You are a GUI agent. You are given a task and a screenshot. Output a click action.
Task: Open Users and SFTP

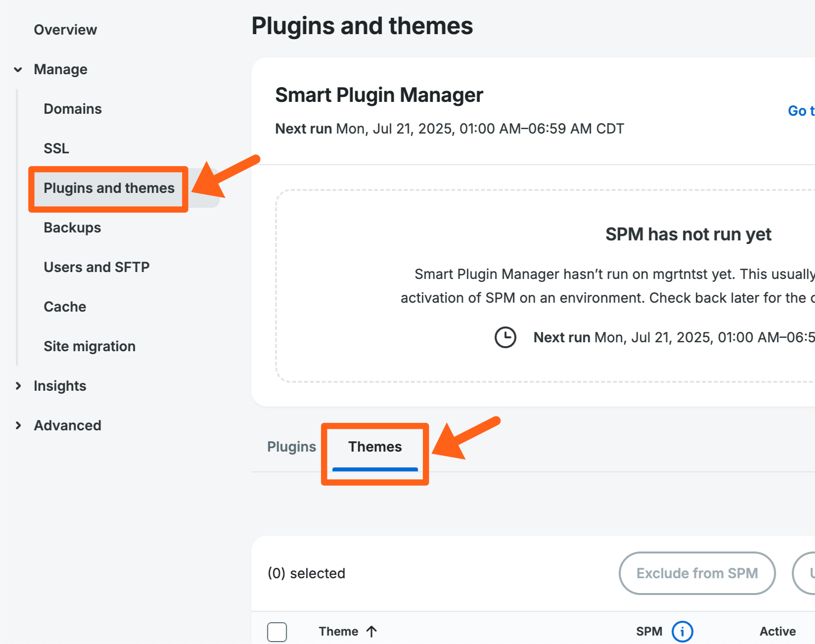(96, 268)
